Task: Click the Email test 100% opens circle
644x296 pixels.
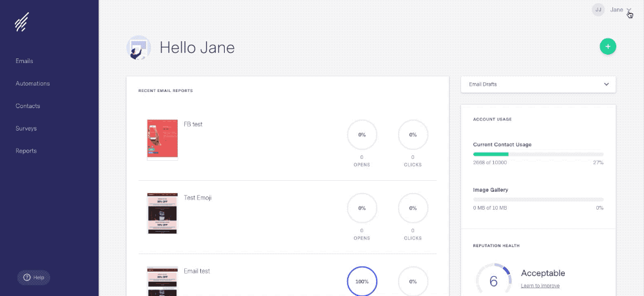Action: [x=362, y=282]
